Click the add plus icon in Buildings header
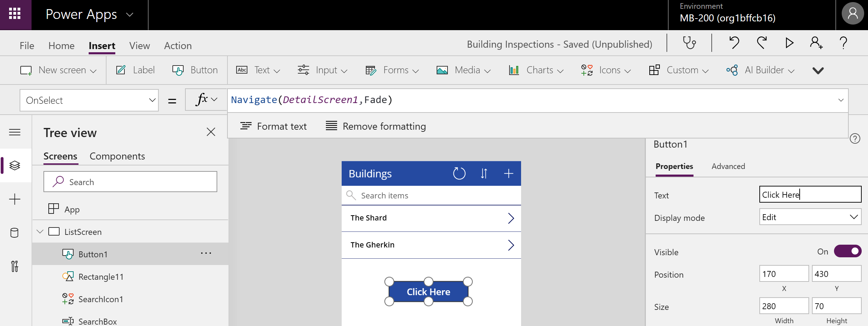This screenshot has height=326, width=868. click(508, 174)
